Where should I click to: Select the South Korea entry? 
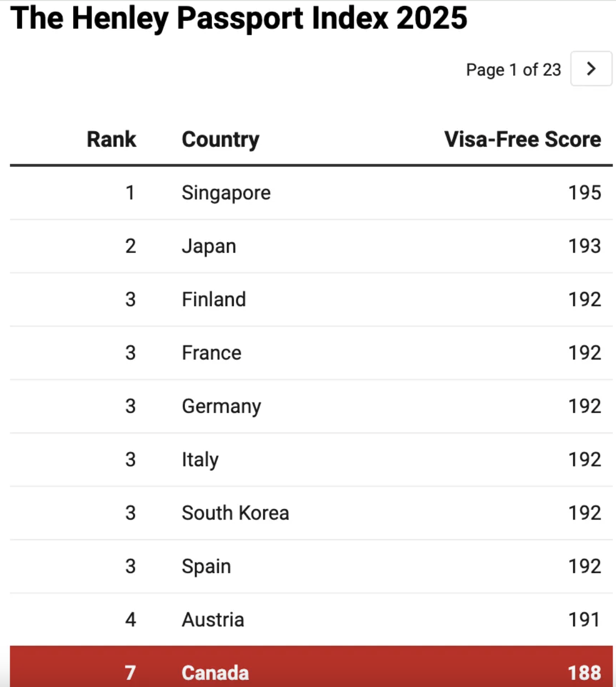pos(235,513)
